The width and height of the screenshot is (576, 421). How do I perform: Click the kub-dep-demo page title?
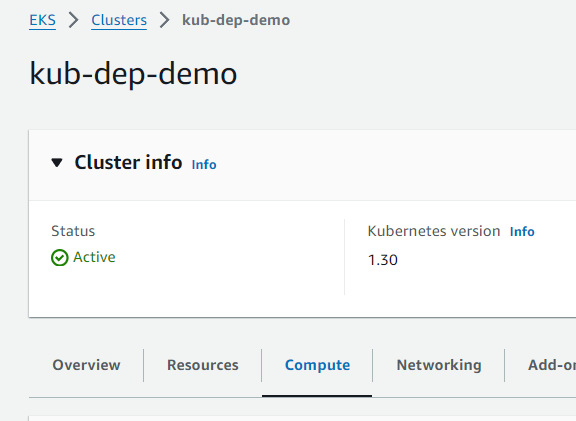(133, 74)
